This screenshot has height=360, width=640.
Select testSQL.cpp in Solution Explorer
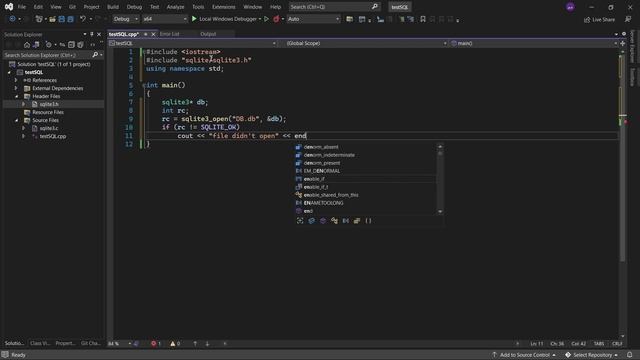tap(52, 136)
